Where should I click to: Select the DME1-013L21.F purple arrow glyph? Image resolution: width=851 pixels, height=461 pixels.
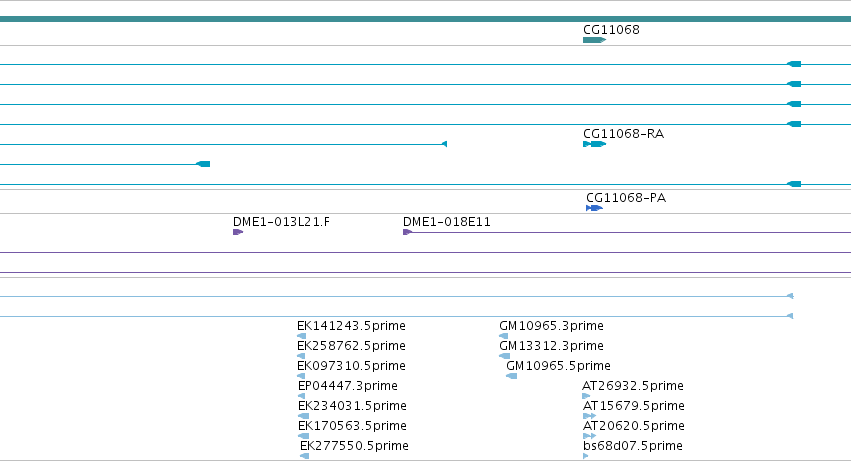click(x=238, y=232)
